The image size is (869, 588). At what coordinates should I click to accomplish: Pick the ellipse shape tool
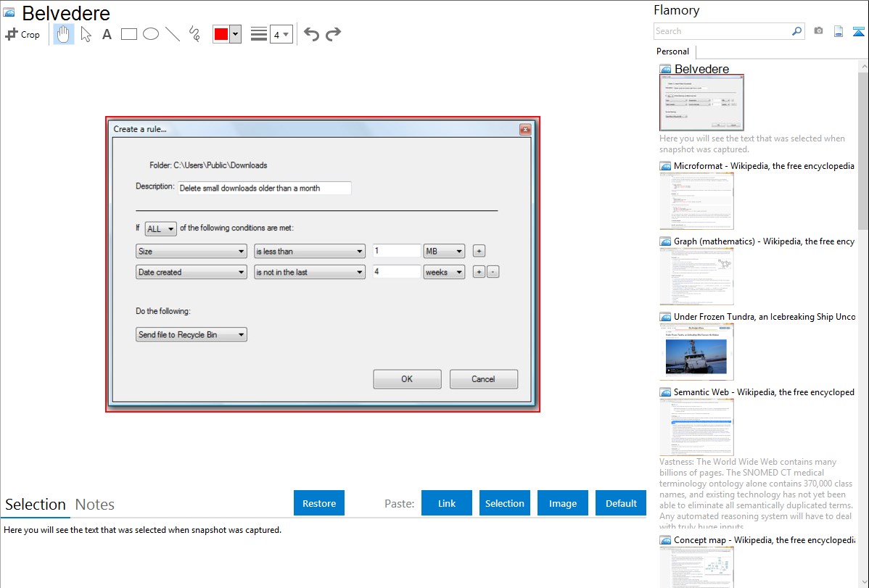pyautogui.click(x=151, y=34)
